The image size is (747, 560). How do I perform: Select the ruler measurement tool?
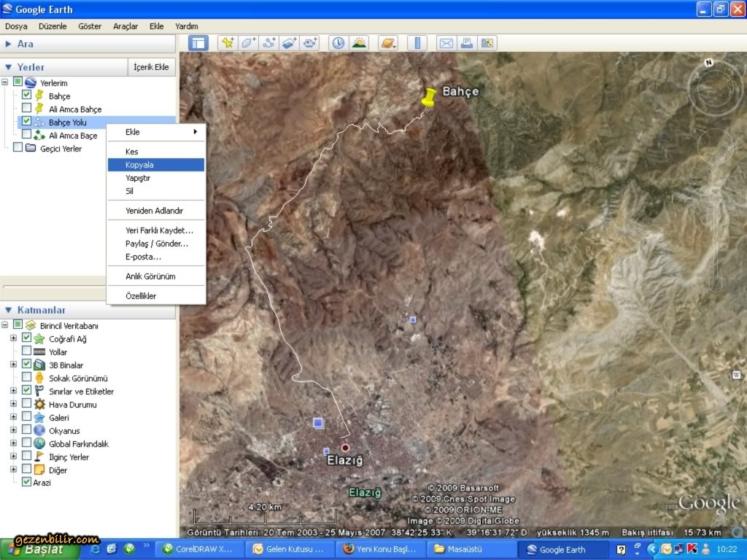tap(417, 43)
